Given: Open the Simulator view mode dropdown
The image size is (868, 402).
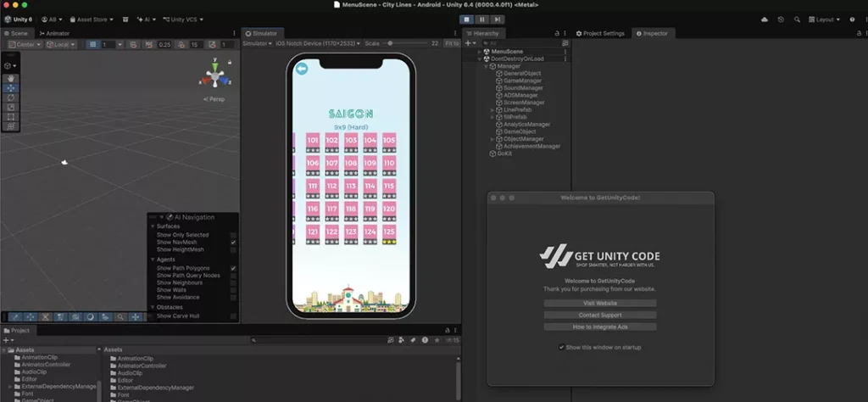Looking at the screenshot, I should pos(258,43).
